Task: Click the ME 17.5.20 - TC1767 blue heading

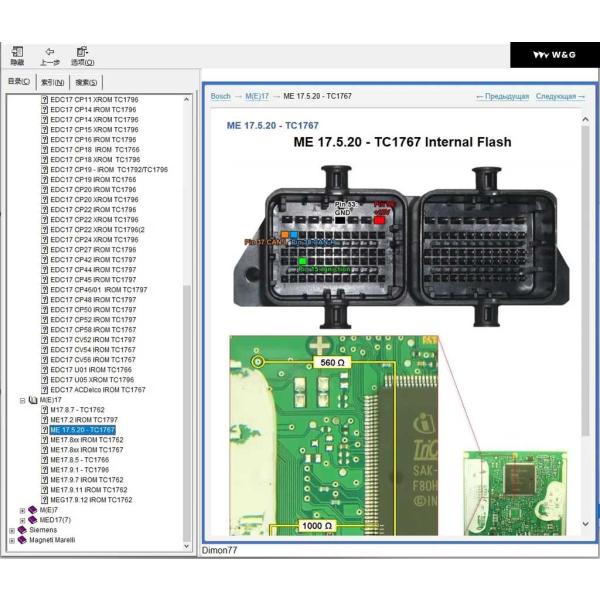Action: pyautogui.click(x=272, y=126)
